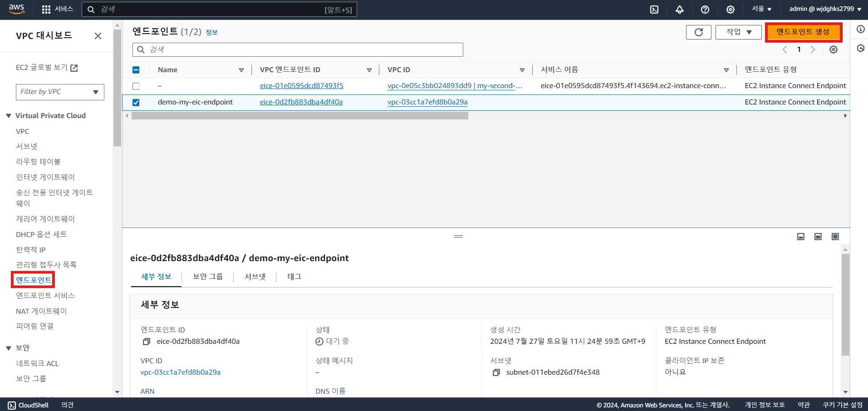
Task: Refresh the endpoints list
Action: coord(699,32)
